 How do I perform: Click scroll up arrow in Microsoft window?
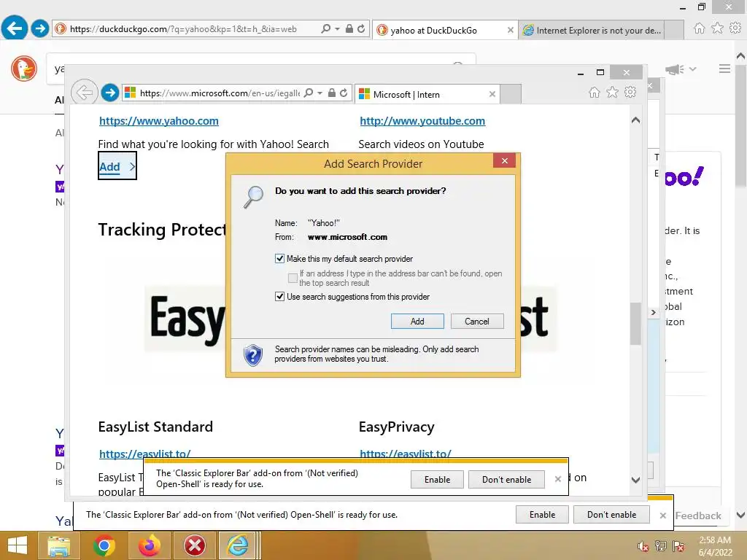(x=635, y=120)
